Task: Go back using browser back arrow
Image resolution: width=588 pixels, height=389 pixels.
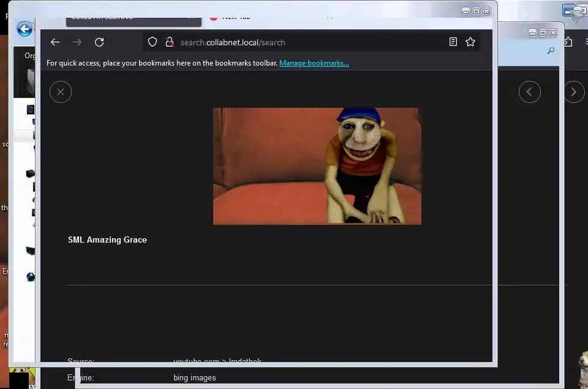Action: tap(55, 42)
